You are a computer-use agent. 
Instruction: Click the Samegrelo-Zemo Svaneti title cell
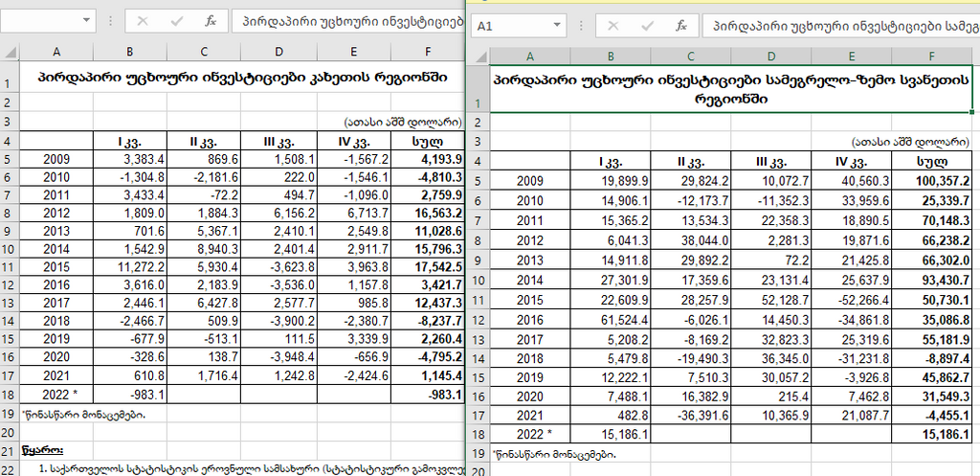coord(731,89)
